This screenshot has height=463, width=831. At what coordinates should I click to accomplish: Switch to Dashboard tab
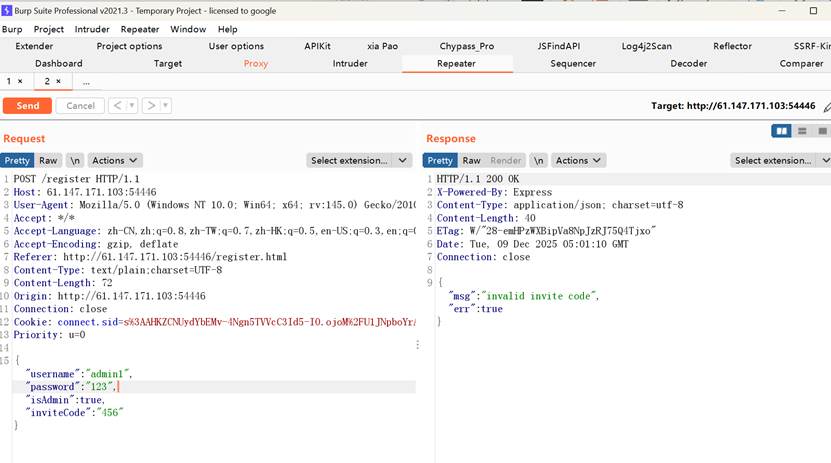click(59, 63)
